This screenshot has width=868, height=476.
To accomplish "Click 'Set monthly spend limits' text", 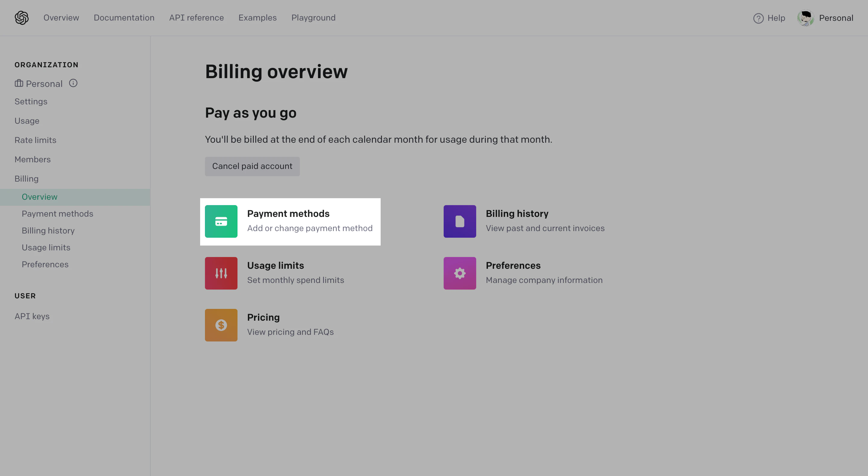I will 296,280.
